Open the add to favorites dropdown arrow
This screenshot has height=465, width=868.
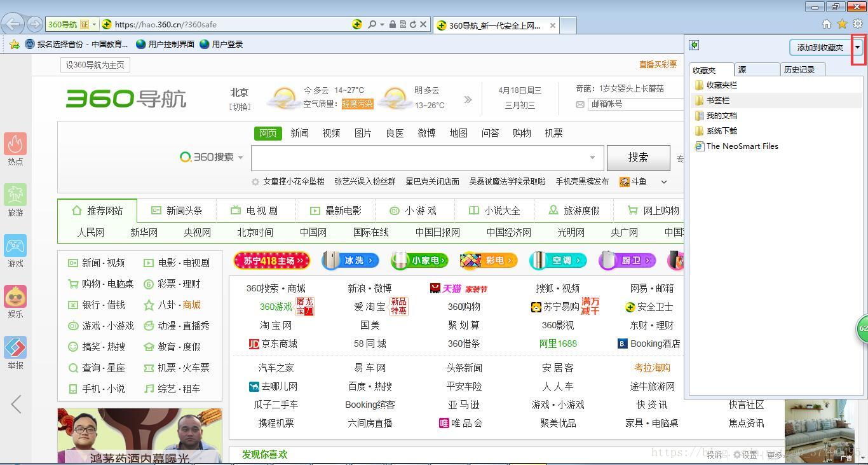coord(857,47)
